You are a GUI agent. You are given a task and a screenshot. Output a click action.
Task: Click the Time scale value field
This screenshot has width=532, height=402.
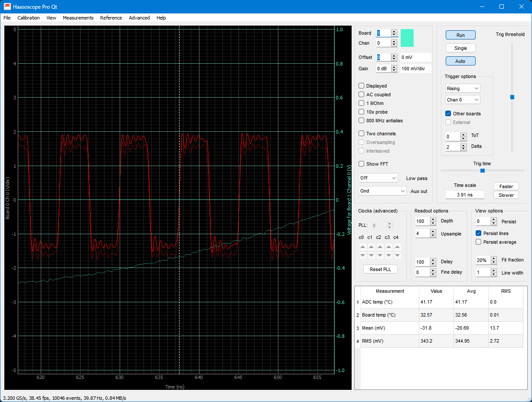point(465,195)
